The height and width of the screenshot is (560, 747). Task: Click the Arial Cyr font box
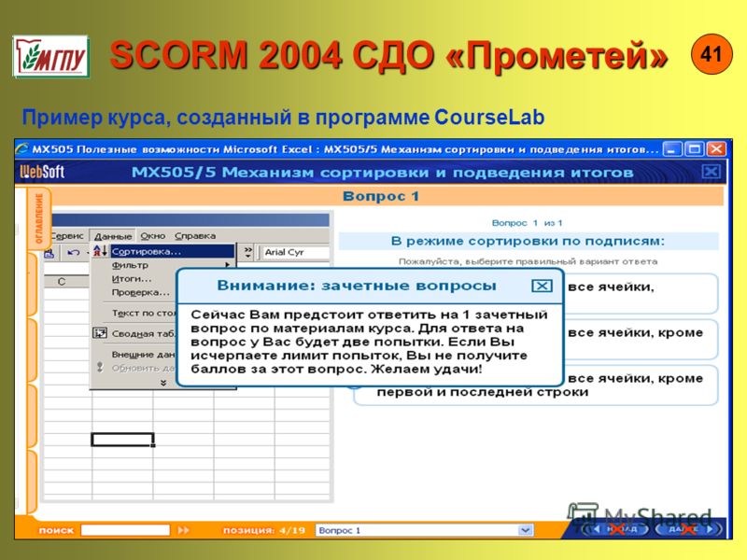[x=294, y=252]
